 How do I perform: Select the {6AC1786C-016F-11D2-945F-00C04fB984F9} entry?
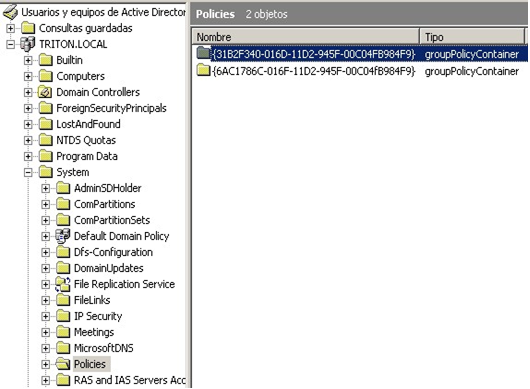pos(313,71)
